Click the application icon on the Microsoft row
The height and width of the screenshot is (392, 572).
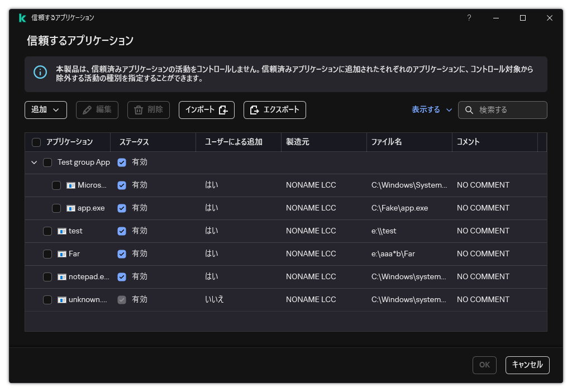[x=70, y=185]
